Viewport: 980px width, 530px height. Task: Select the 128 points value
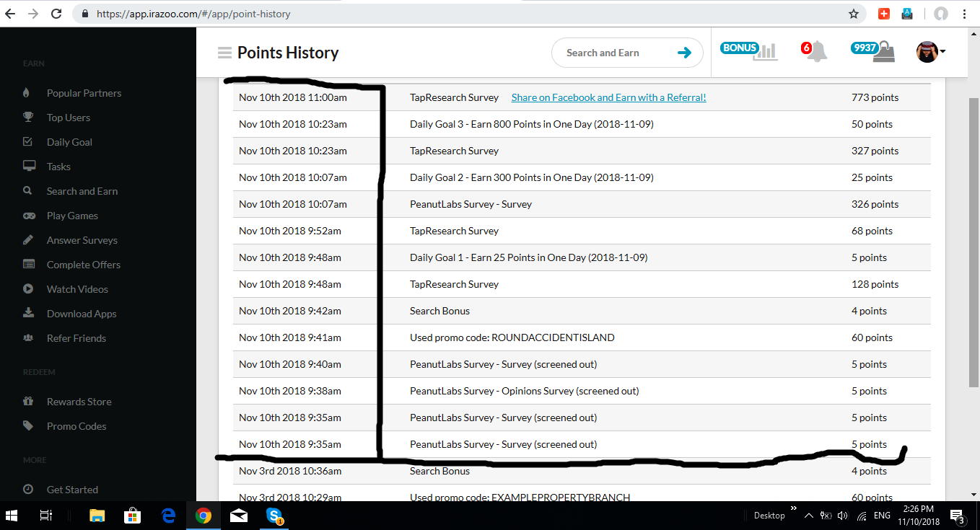coord(875,284)
